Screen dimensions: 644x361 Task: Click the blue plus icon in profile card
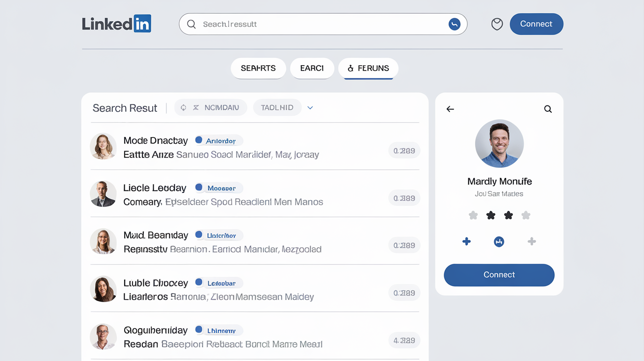[x=467, y=241]
